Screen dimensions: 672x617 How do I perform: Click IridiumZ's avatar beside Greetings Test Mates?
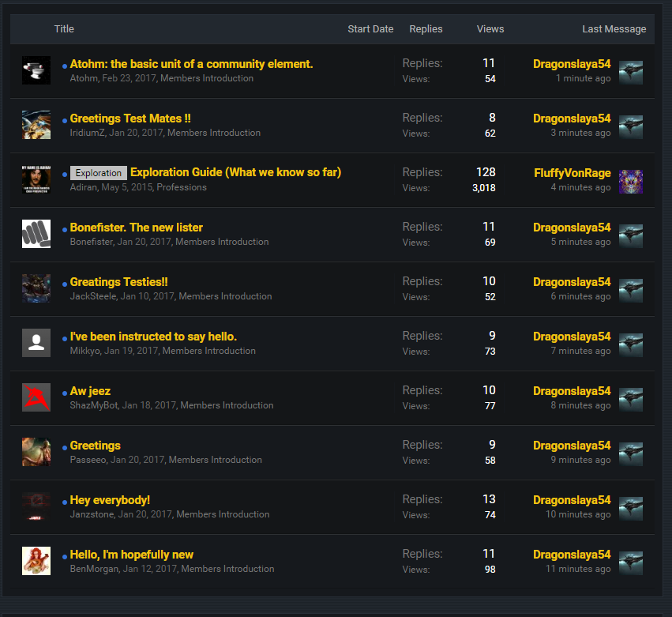click(36, 125)
